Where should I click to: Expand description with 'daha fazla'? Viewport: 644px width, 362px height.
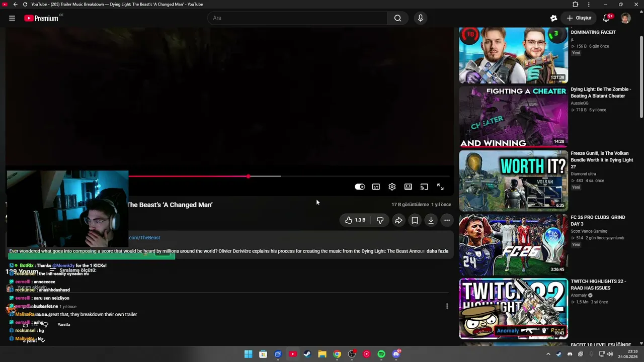tap(437, 251)
